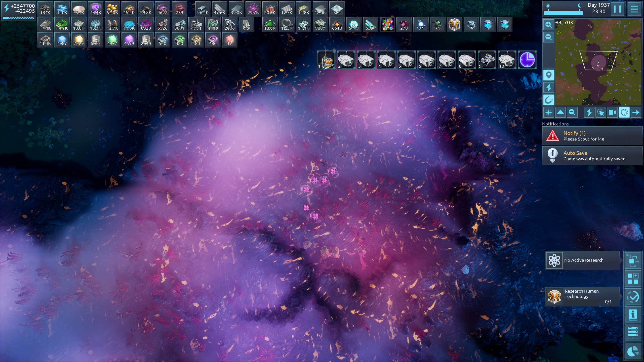Image resolution: width=644 pixels, height=362 pixels.
Task: Open the info encyclopedia book icon
Action: [633, 315]
